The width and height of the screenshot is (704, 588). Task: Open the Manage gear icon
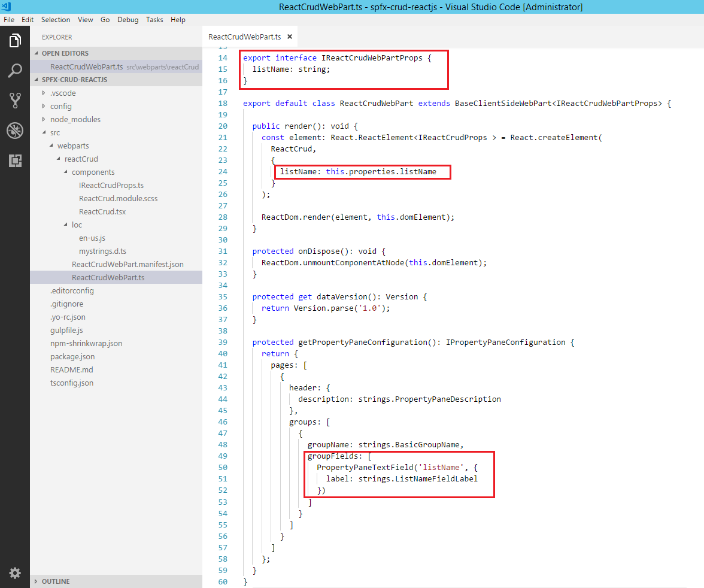click(15, 573)
